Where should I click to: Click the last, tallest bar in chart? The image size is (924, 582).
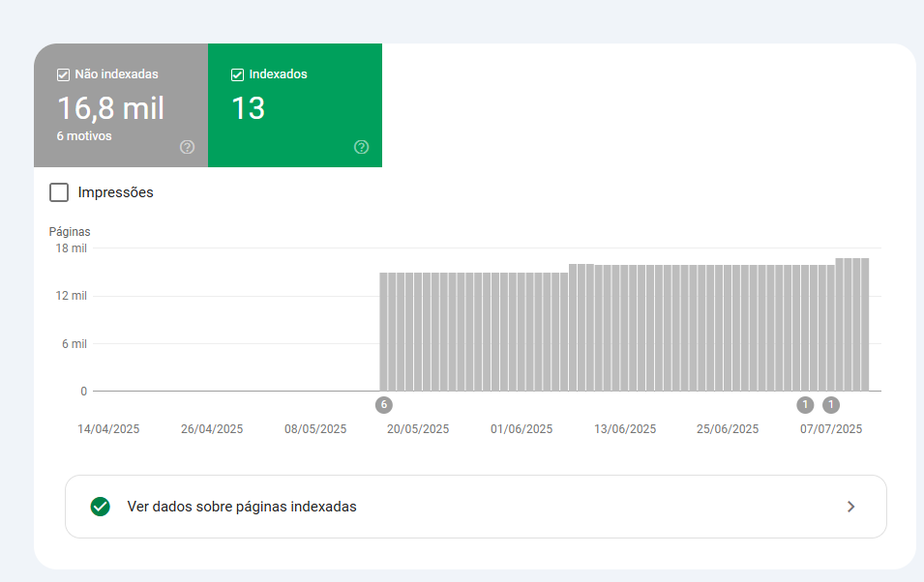click(x=864, y=324)
